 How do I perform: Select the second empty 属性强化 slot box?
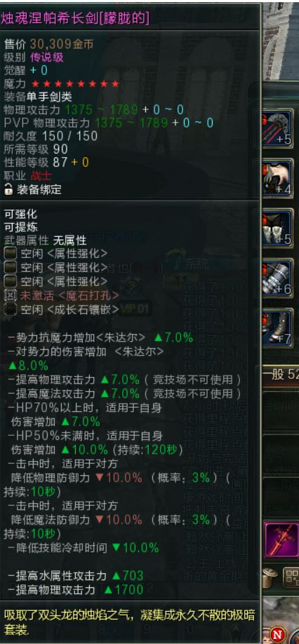click(x=11, y=268)
